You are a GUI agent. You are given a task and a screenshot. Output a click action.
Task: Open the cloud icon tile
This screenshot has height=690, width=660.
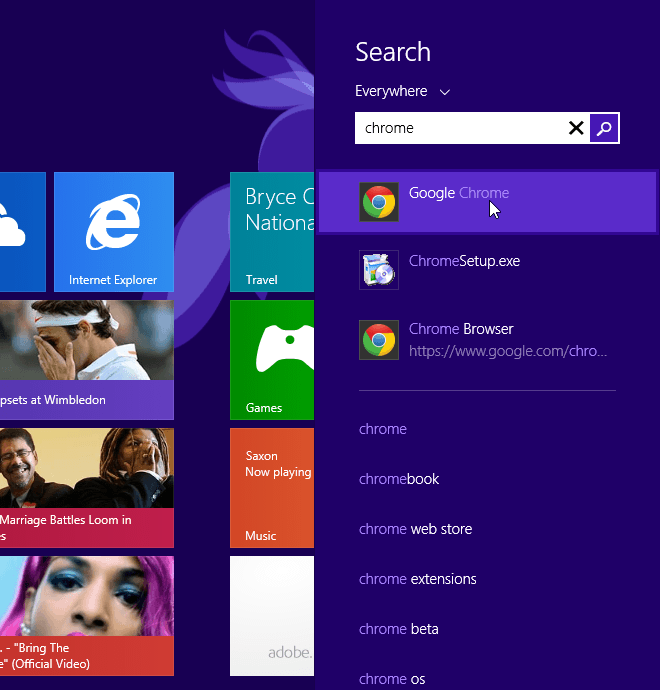click(23, 232)
